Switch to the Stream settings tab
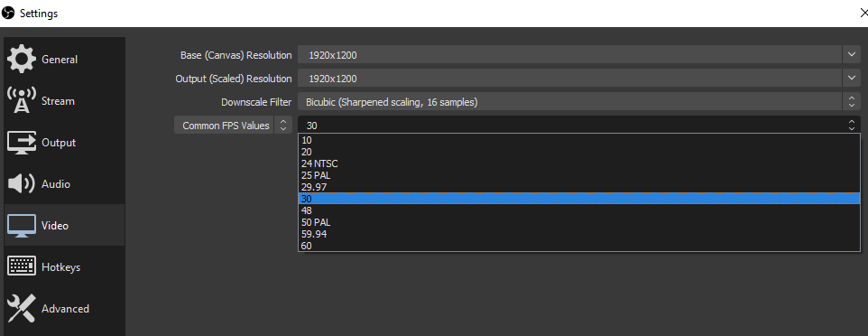The image size is (868, 336). pos(64,101)
